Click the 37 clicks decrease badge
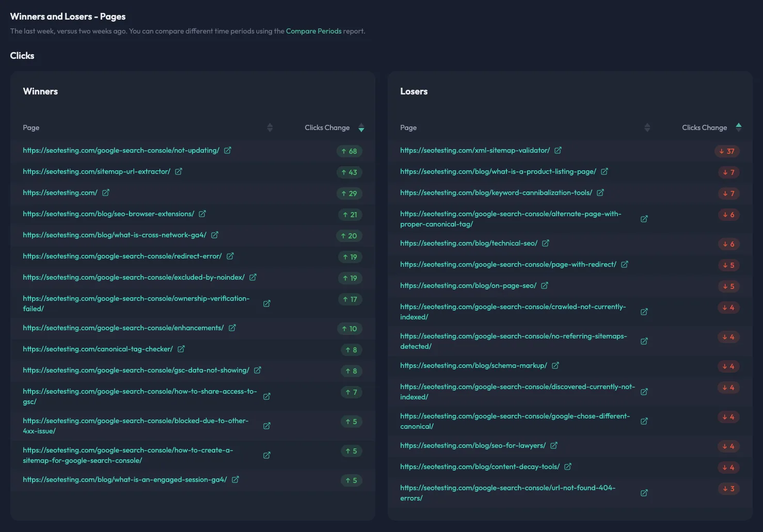 [x=727, y=151]
